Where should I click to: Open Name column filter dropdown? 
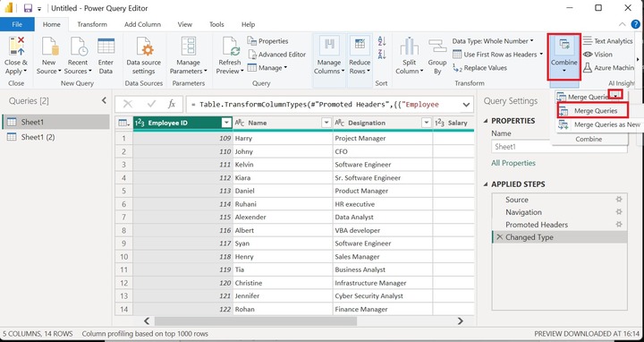(x=326, y=123)
